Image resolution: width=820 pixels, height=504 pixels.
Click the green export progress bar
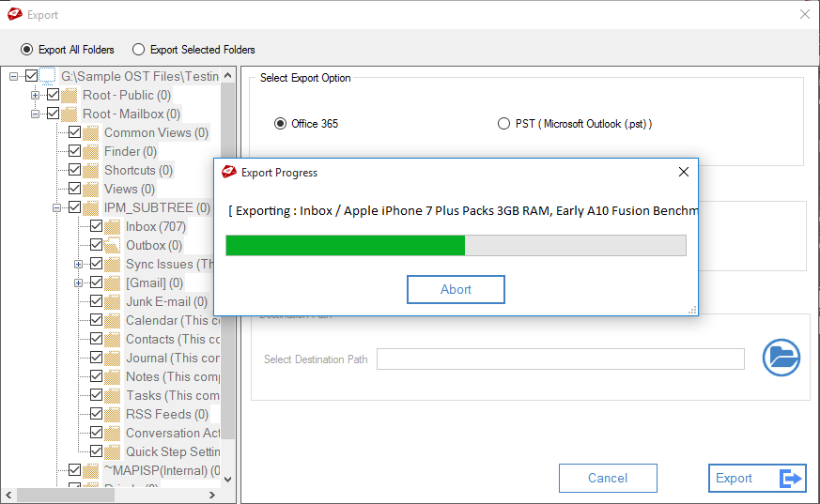click(x=345, y=246)
